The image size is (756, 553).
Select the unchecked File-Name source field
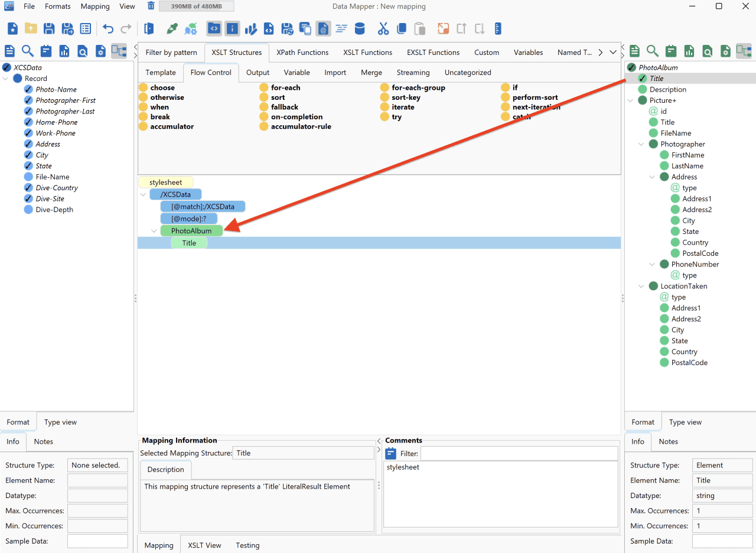(52, 177)
